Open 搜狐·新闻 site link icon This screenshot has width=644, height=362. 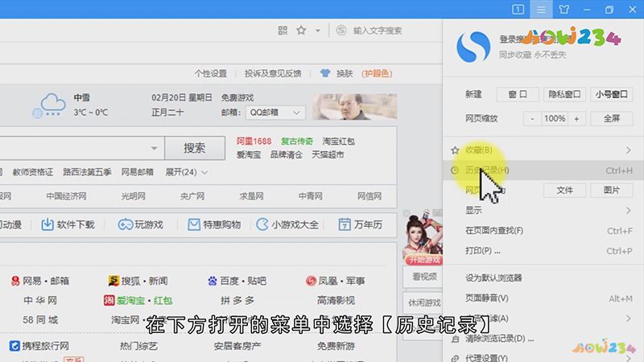pyautogui.click(x=114, y=281)
